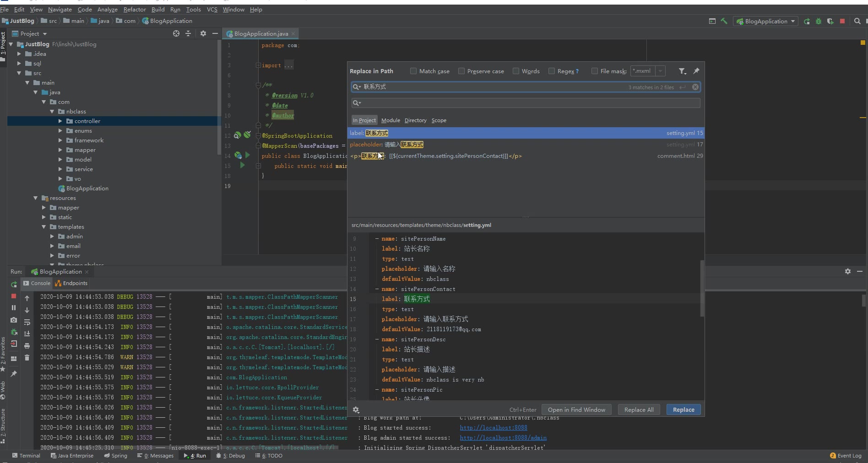This screenshot has height=463, width=868.
Task: Click the Build hammer icon
Action: (724, 21)
